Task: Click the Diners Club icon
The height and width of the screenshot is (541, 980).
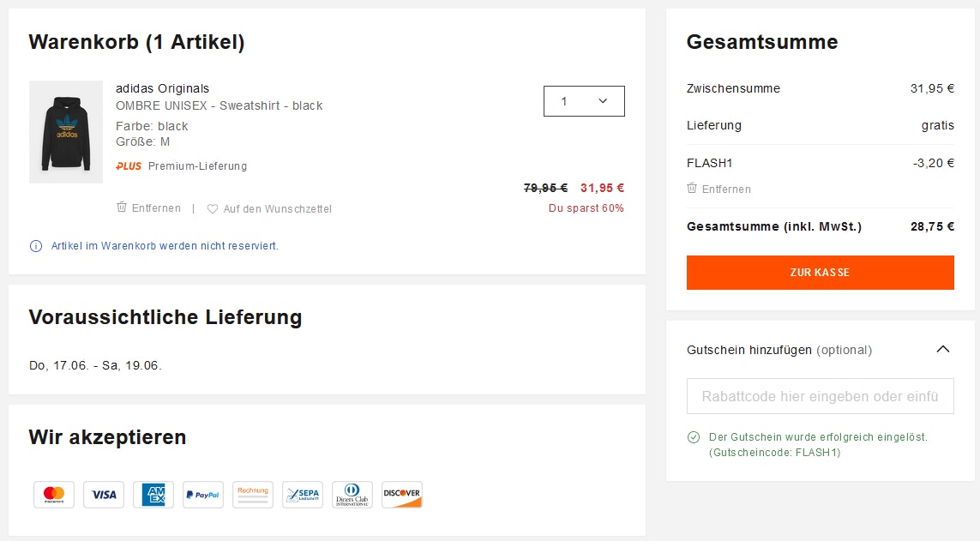Action: coord(352,495)
